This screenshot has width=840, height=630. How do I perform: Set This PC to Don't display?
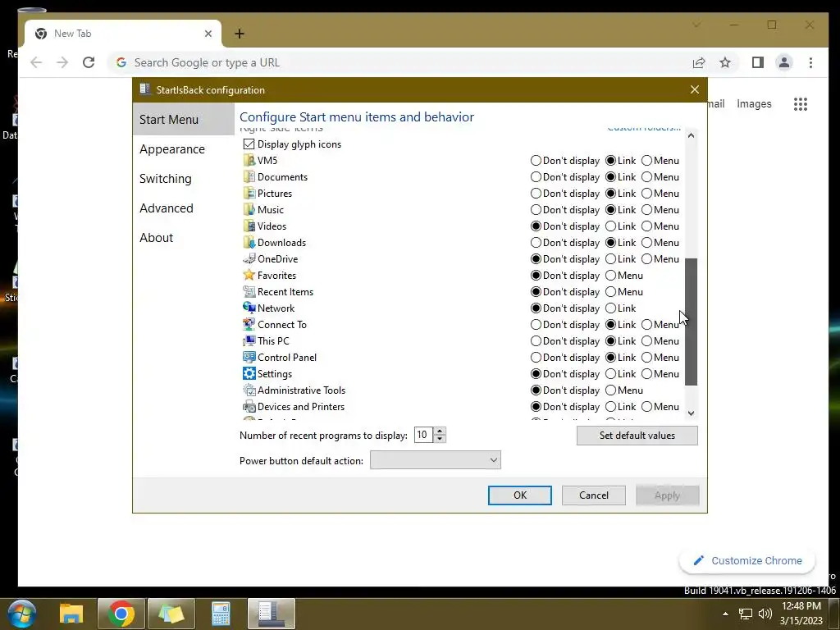point(536,341)
